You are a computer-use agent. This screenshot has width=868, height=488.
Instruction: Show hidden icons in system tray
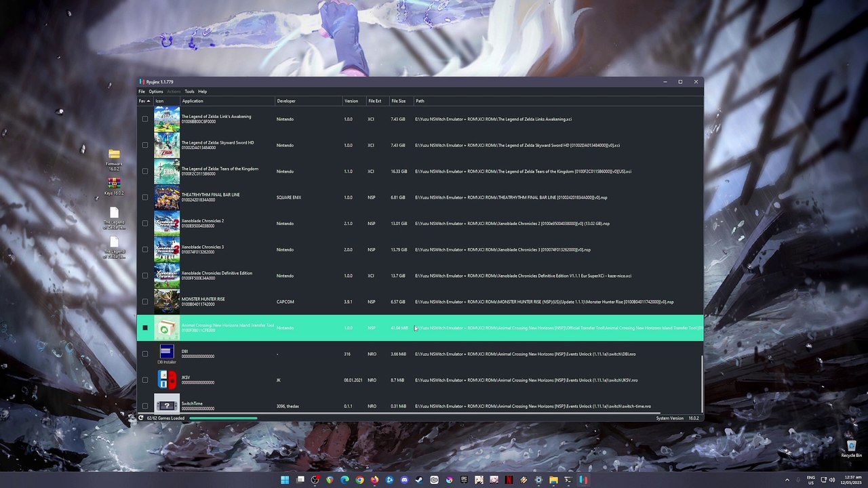(787, 480)
